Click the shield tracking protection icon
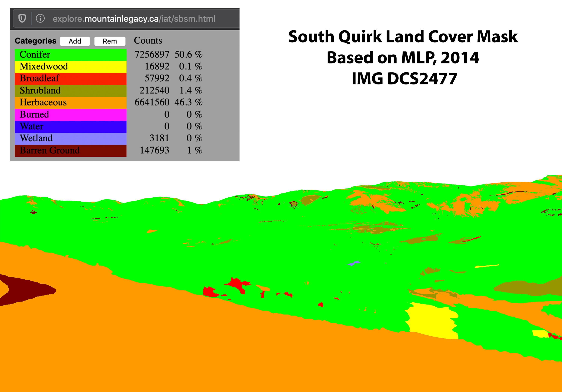Screen dimensions: 562x392 [22, 18]
